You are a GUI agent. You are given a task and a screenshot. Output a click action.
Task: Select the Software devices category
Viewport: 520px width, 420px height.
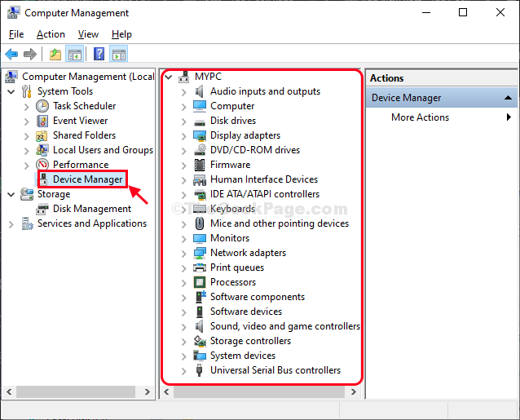pos(246,312)
